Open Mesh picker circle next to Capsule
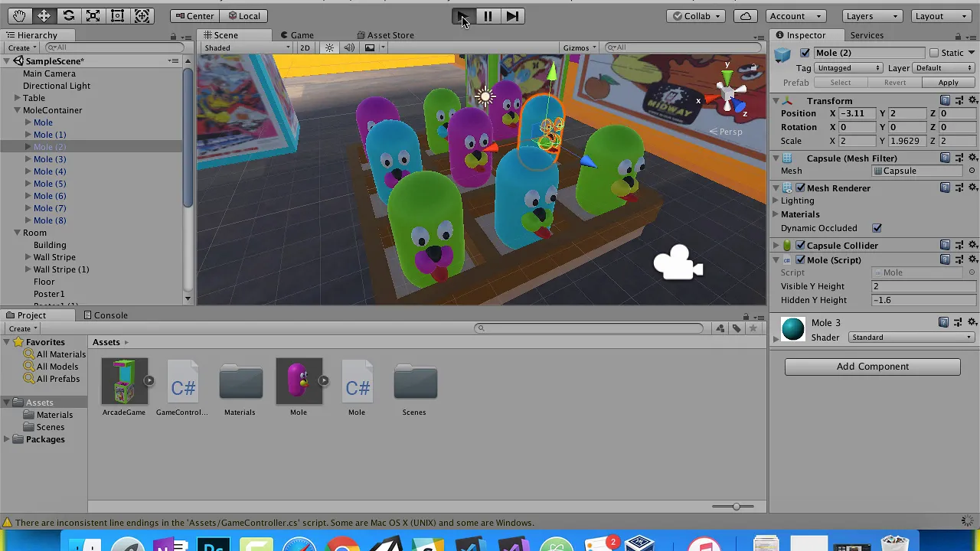The height and width of the screenshot is (551, 980). coord(972,171)
